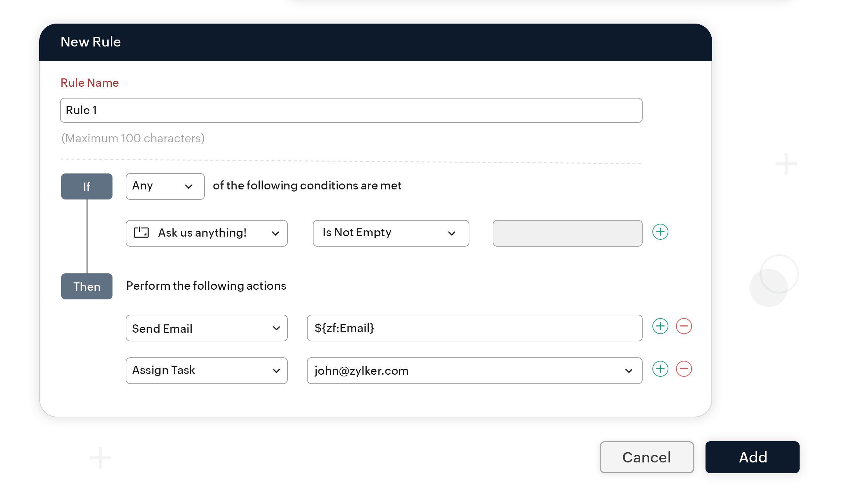Image resolution: width=868 pixels, height=502 pixels.
Task: Click the form field icon beside Ask us anything
Action: [x=141, y=233]
